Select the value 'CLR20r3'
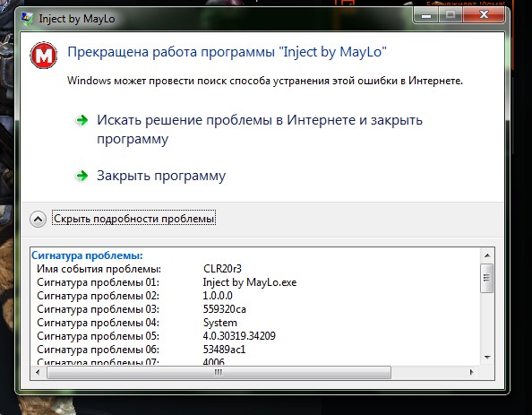 [222, 269]
